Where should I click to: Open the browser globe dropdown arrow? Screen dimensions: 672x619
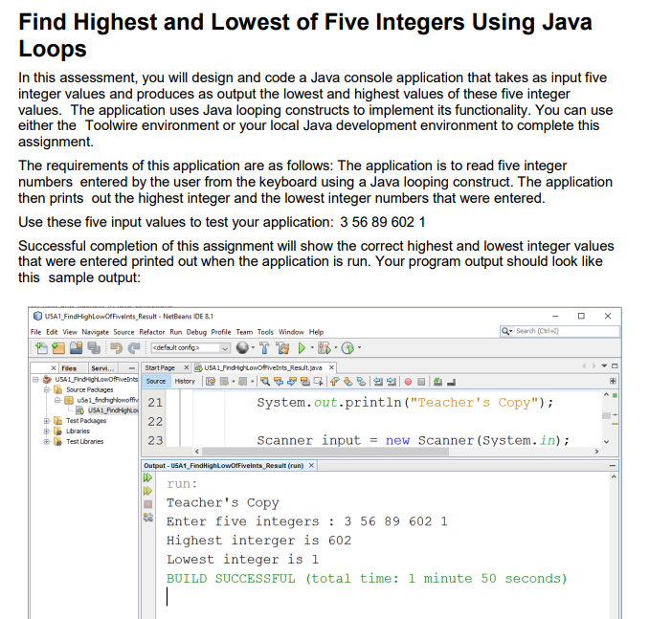(253, 347)
